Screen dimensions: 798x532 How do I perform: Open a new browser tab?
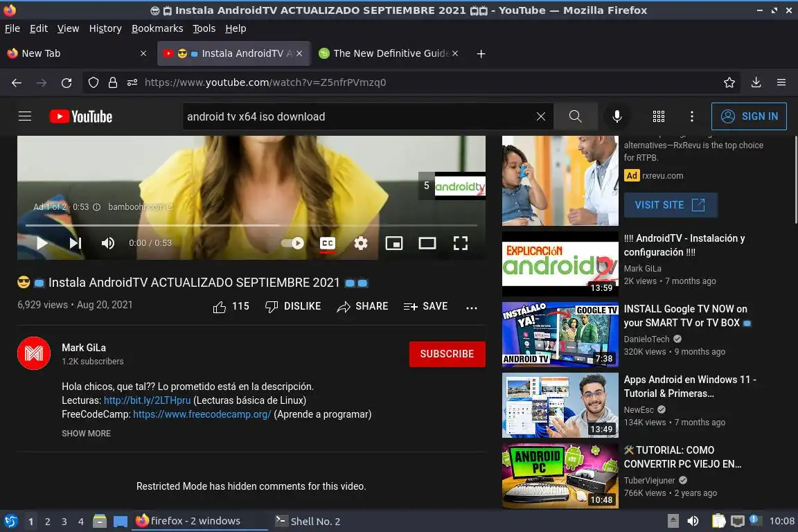[481, 53]
